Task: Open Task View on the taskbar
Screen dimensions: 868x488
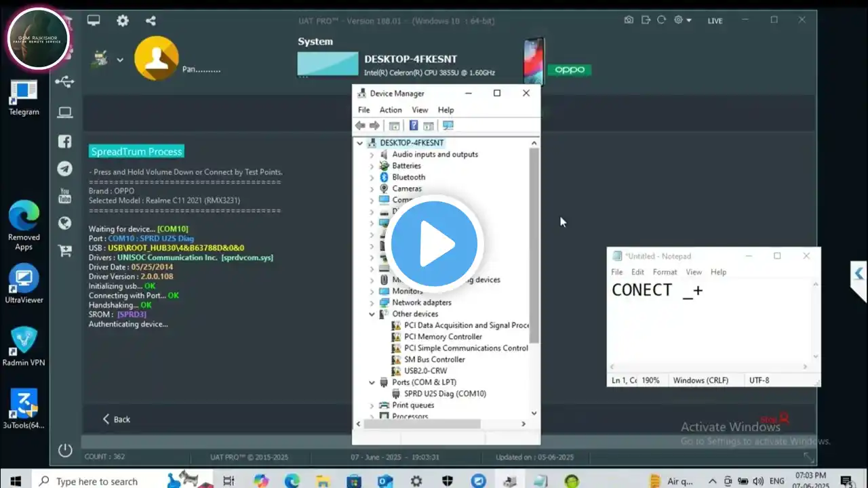Action: pyautogui.click(x=229, y=481)
